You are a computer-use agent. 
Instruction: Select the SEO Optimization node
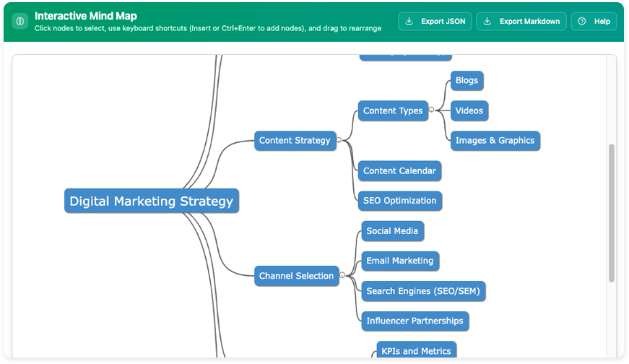pos(399,201)
